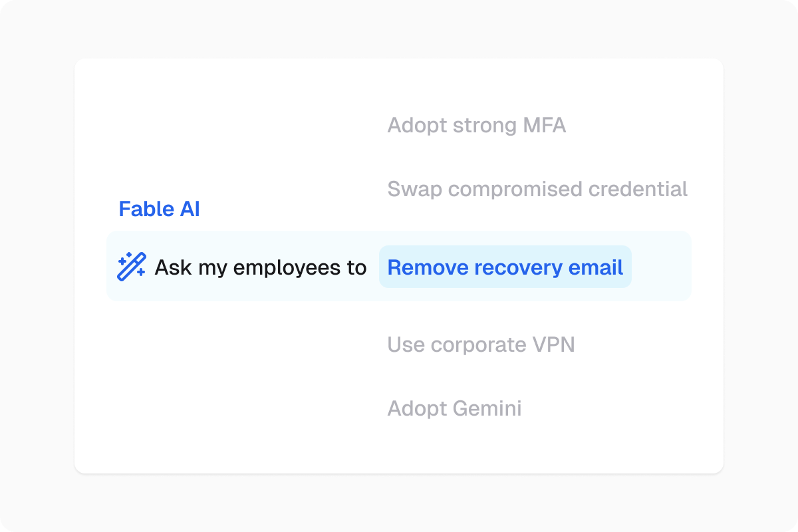The height and width of the screenshot is (532, 798).
Task: Select the highlighted Remove recovery email chip
Action: tap(505, 267)
